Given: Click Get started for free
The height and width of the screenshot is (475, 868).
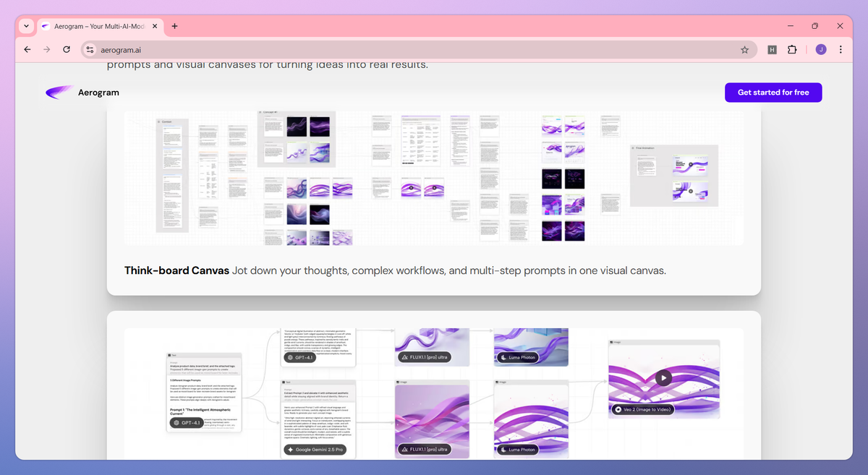Looking at the screenshot, I should coord(773,93).
